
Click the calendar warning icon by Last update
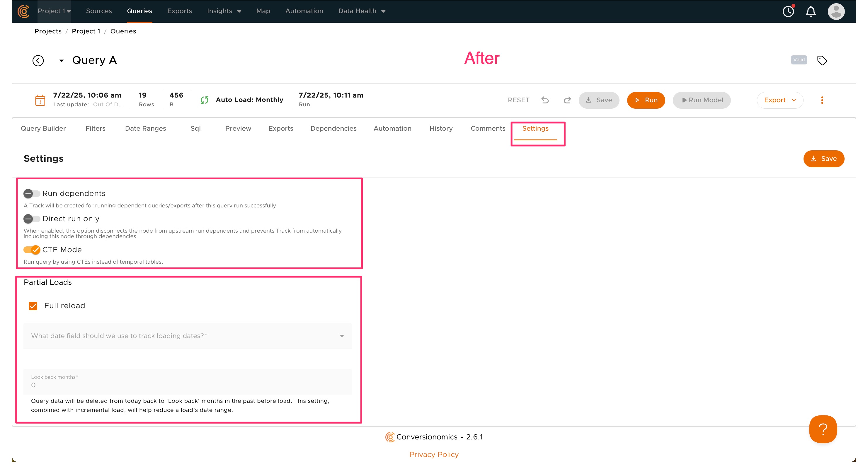[40, 100]
